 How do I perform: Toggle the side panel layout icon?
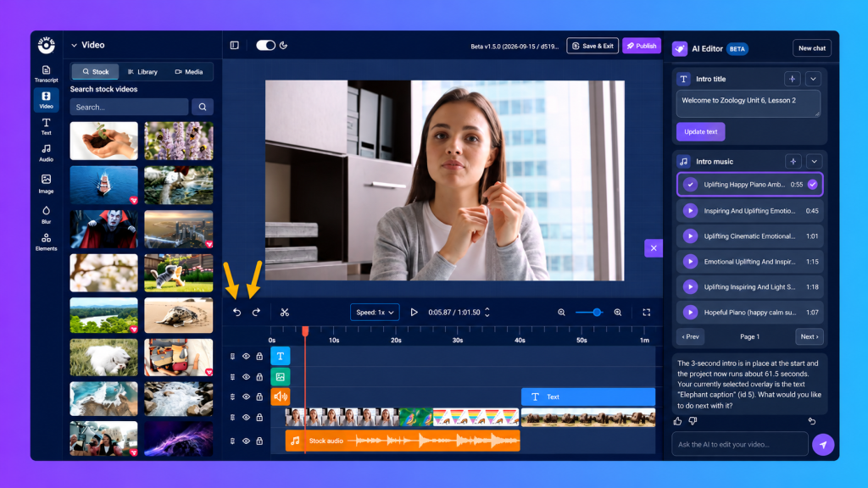coord(235,46)
